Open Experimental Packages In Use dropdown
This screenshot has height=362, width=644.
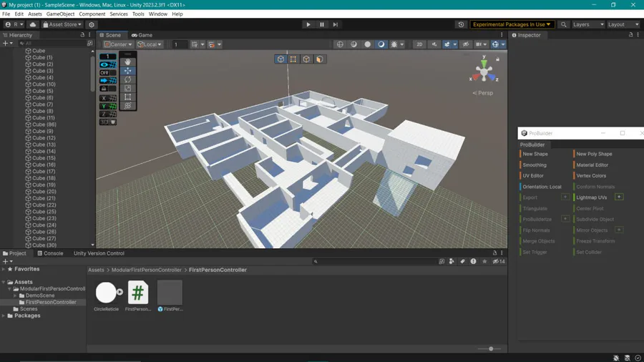point(512,24)
